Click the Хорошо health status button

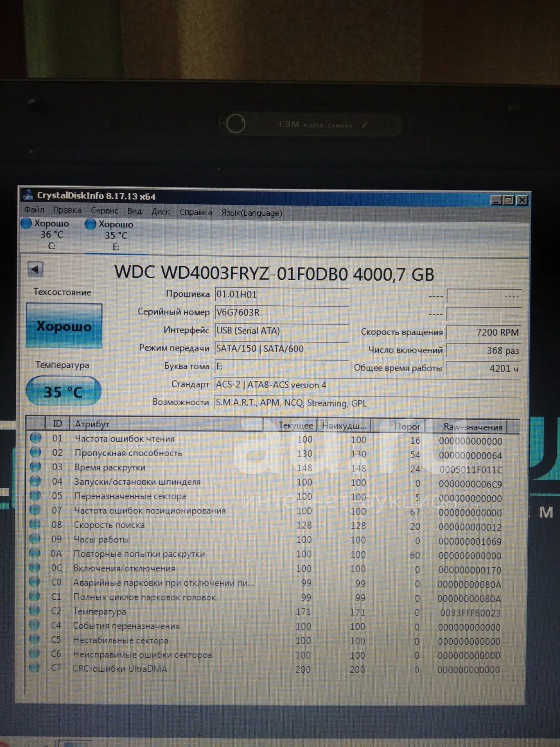click(64, 325)
